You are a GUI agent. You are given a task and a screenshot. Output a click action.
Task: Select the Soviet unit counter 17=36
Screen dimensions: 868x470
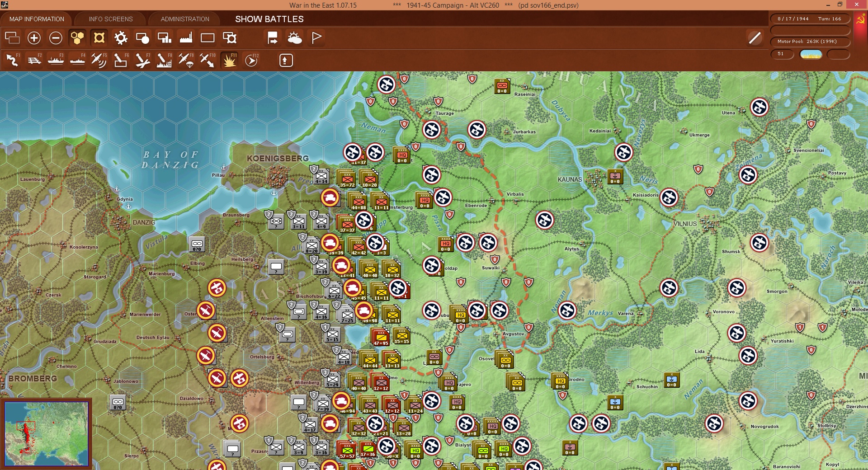tap(368, 449)
